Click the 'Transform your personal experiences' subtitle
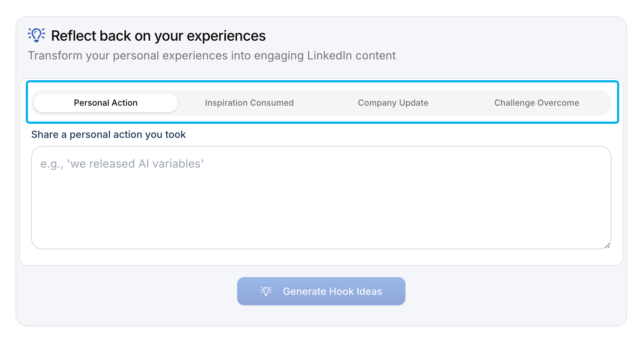This screenshot has height=350, width=644. (x=211, y=56)
